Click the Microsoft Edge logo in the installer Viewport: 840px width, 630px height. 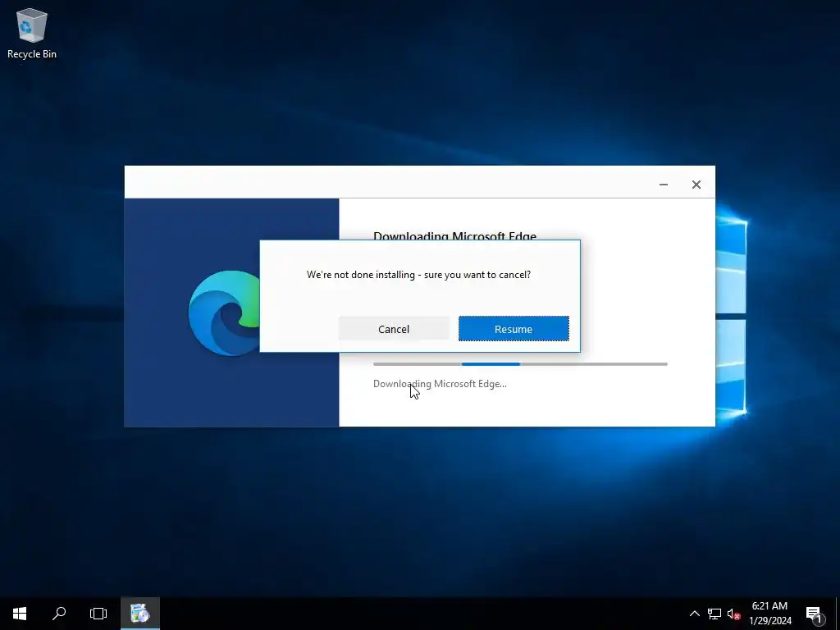(x=224, y=313)
